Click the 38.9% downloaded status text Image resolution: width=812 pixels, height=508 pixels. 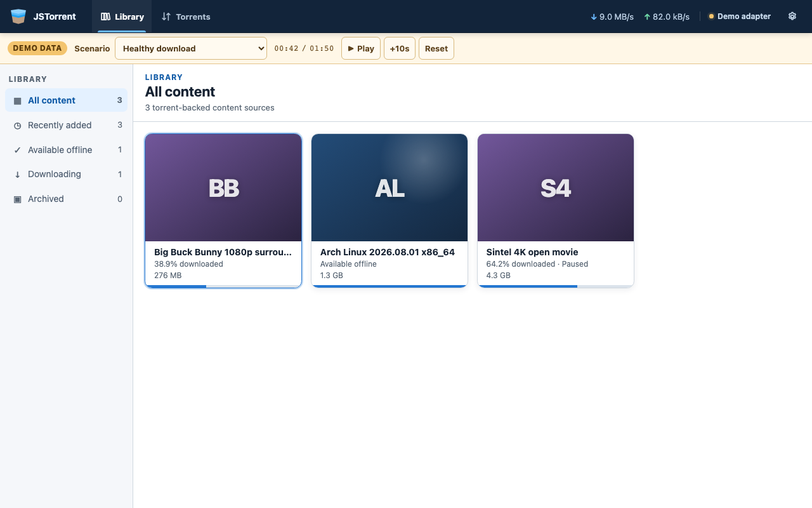188,264
